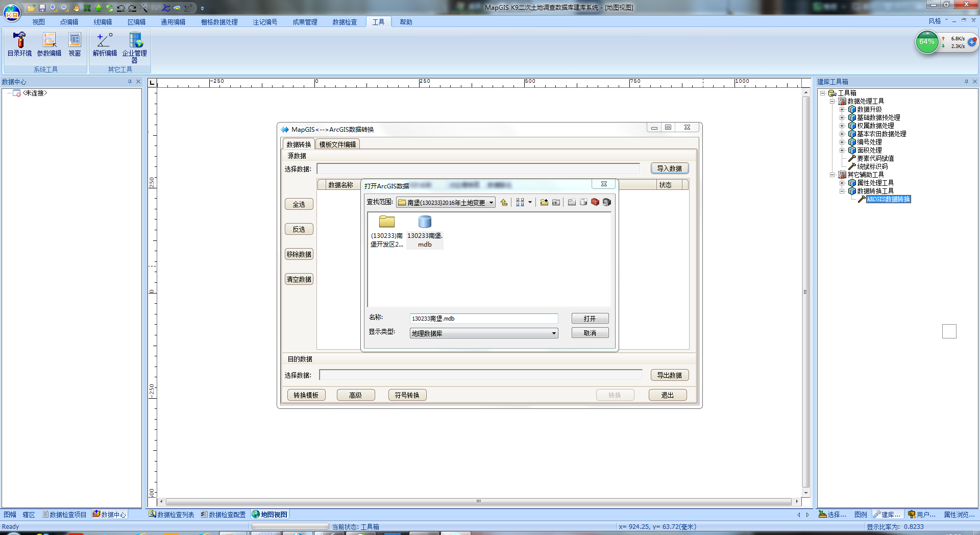Select the 130233南堡.mdb database file

425,231
